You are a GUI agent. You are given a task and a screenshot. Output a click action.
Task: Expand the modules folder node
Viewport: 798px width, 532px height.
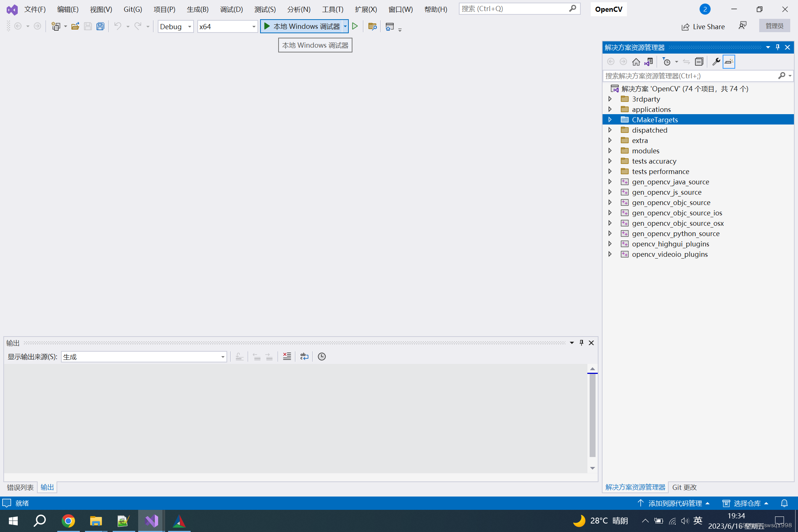pyautogui.click(x=610, y=151)
